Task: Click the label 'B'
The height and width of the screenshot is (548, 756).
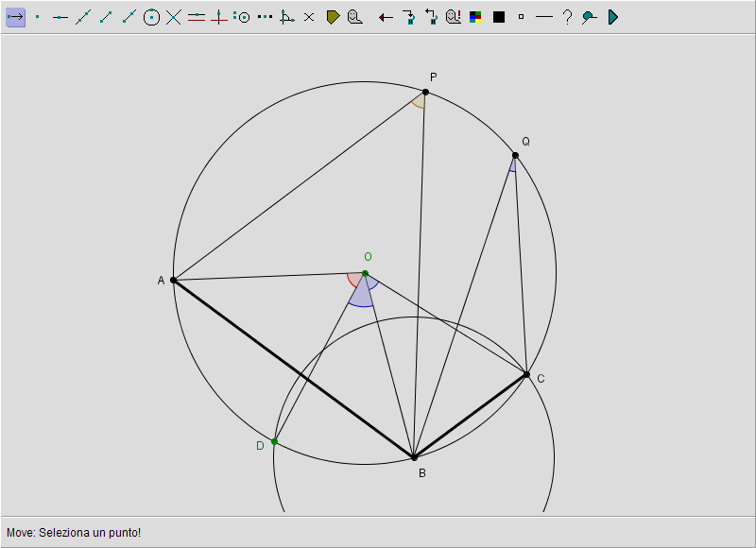Action: coord(422,473)
